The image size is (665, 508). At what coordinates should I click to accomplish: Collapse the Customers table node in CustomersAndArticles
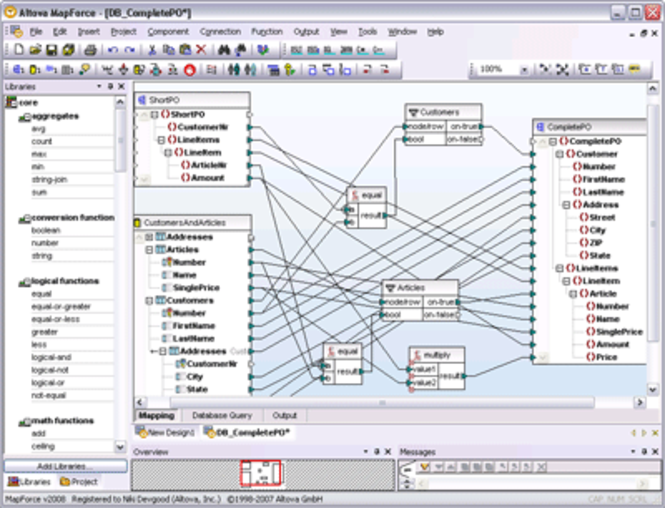[x=149, y=301]
